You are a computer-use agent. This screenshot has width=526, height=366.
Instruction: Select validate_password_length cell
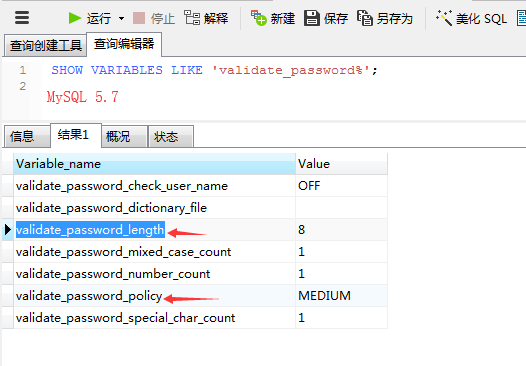tap(154, 230)
